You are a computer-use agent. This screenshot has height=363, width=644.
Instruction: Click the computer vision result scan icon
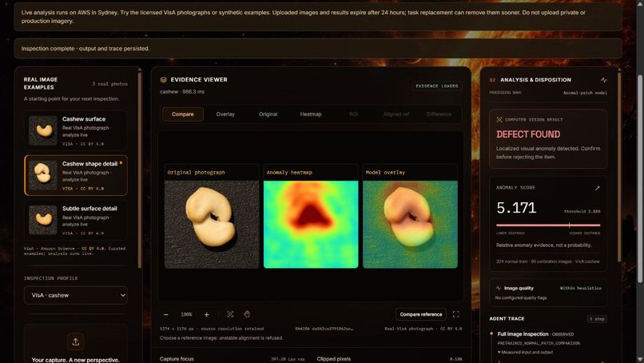(499, 120)
